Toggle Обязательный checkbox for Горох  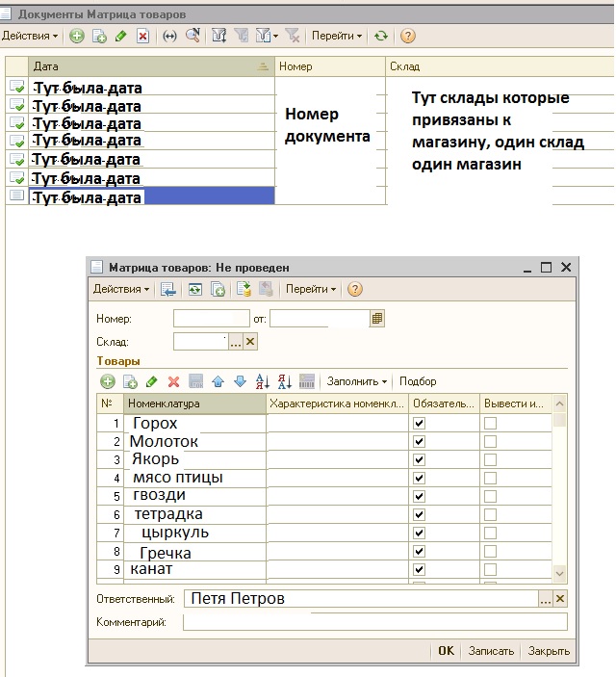(418, 423)
